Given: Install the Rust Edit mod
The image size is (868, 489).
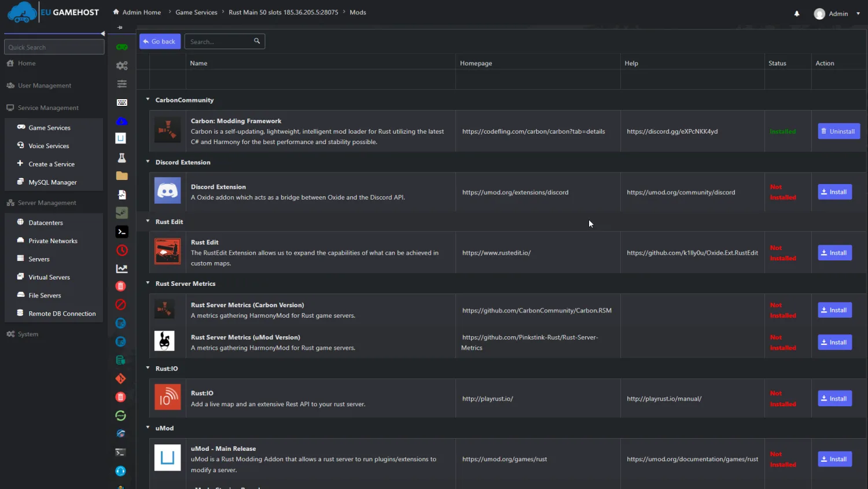Looking at the screenshot, I should 834,253.
